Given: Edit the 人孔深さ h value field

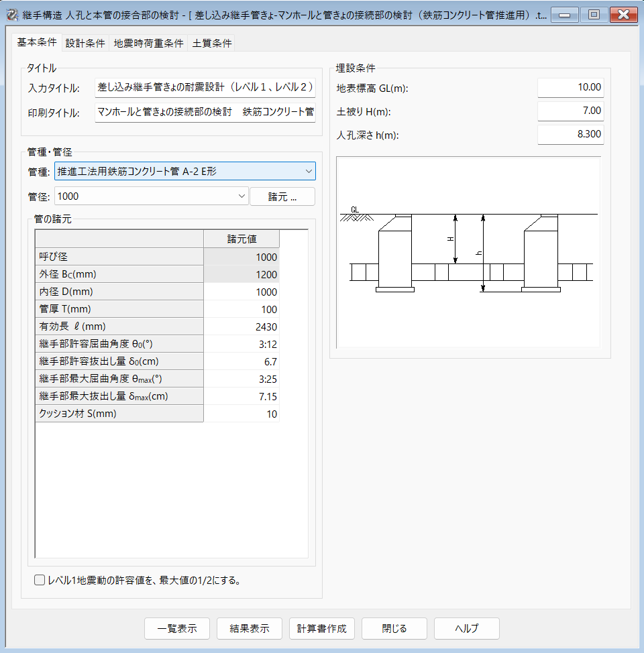Looking at the screenshot, I should coord(570,135).
